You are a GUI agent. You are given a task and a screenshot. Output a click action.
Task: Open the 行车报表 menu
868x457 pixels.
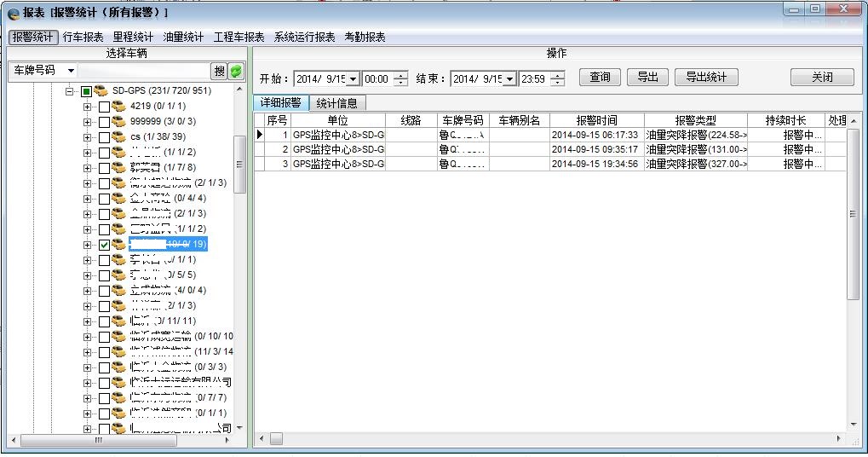pos(83,38)
